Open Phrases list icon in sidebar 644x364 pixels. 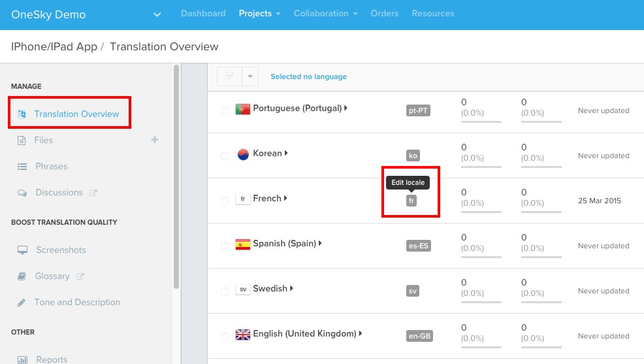coord(22,167)
